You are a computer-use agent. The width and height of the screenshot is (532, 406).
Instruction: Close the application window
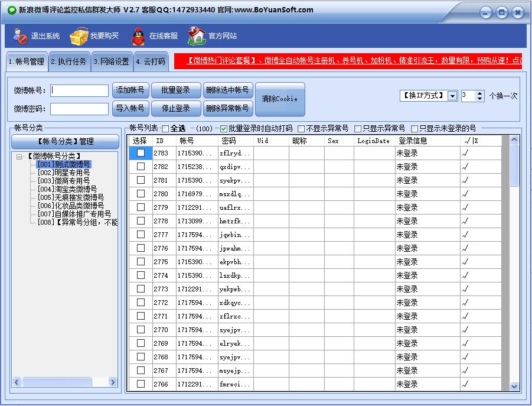pyautogui.click(x=518, y=13)
